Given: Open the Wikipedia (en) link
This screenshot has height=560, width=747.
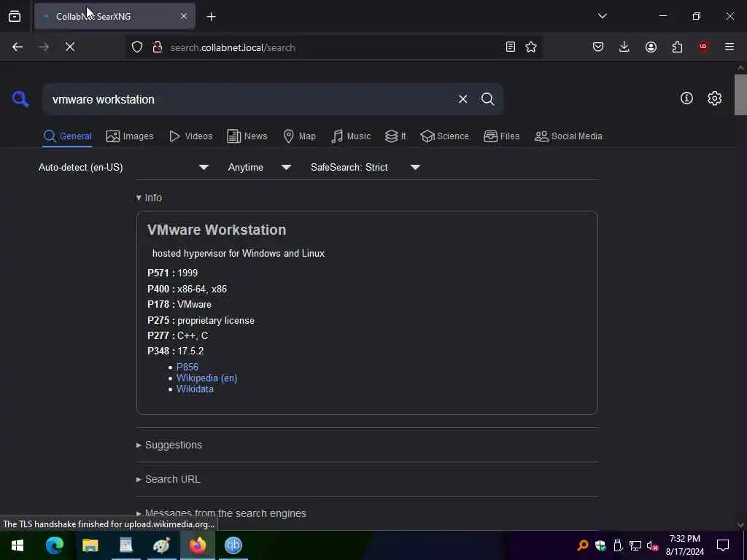Looking at the screenshot, I should coord(206,378).
